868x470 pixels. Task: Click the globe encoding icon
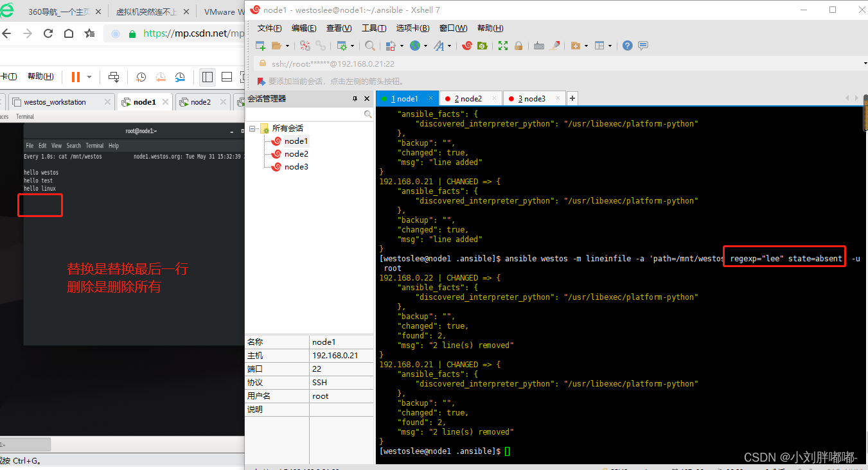click(x=415, y=46)
